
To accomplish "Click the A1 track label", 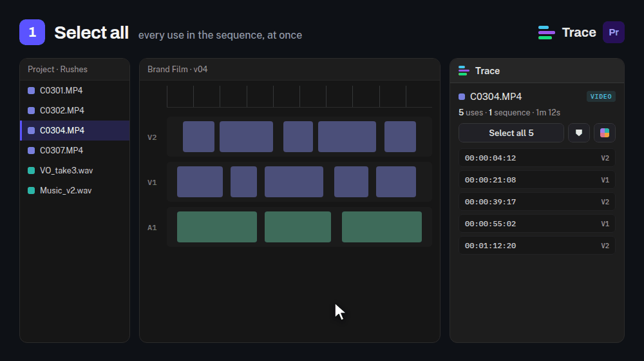I will pos(152,228).
